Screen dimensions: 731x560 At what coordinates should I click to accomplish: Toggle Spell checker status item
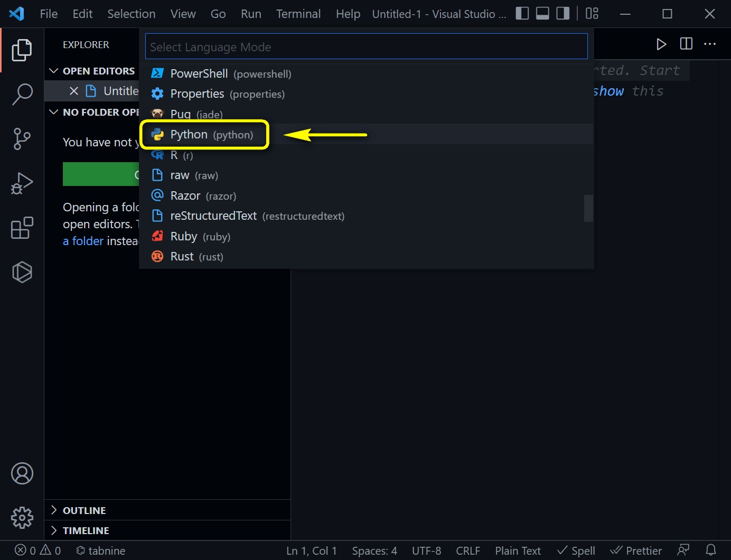(576, 550)
